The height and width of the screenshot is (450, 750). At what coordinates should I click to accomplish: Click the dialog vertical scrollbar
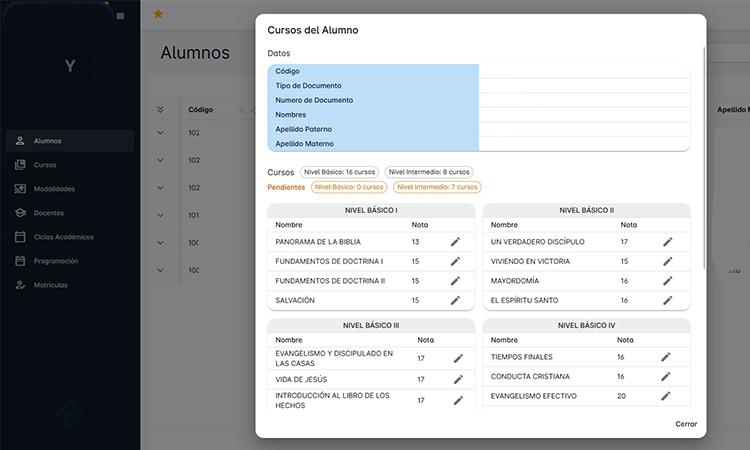(x=706, y=150)
